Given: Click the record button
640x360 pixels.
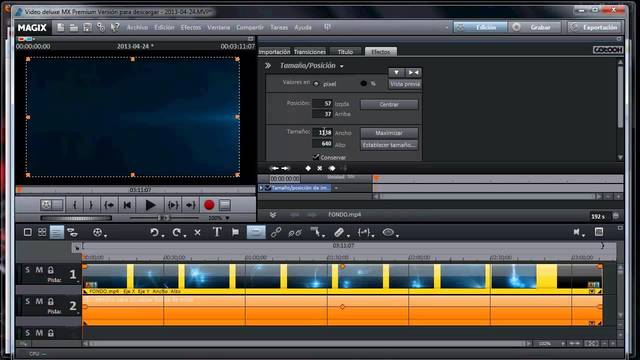Looking at the screenshot, I should click(x=209, y=205).
